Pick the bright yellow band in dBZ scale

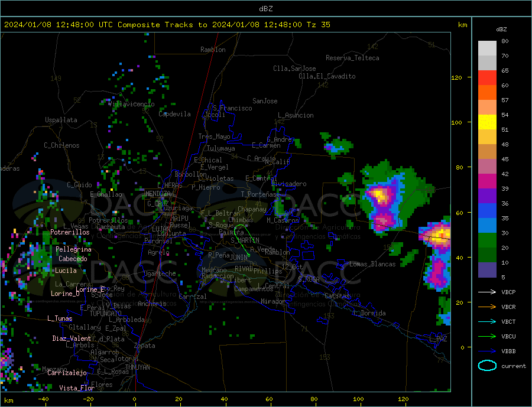487,122
